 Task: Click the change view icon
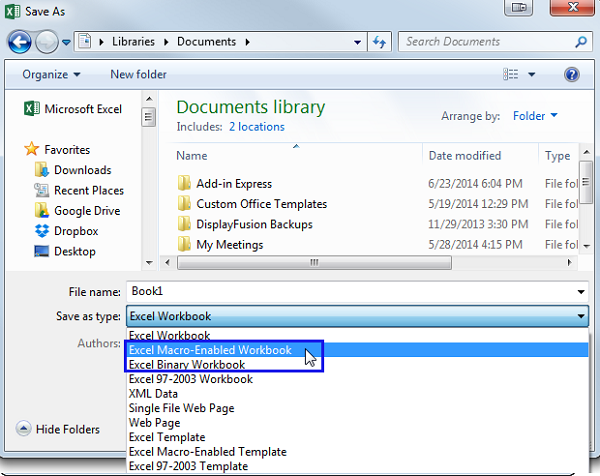tap(513, 75)
